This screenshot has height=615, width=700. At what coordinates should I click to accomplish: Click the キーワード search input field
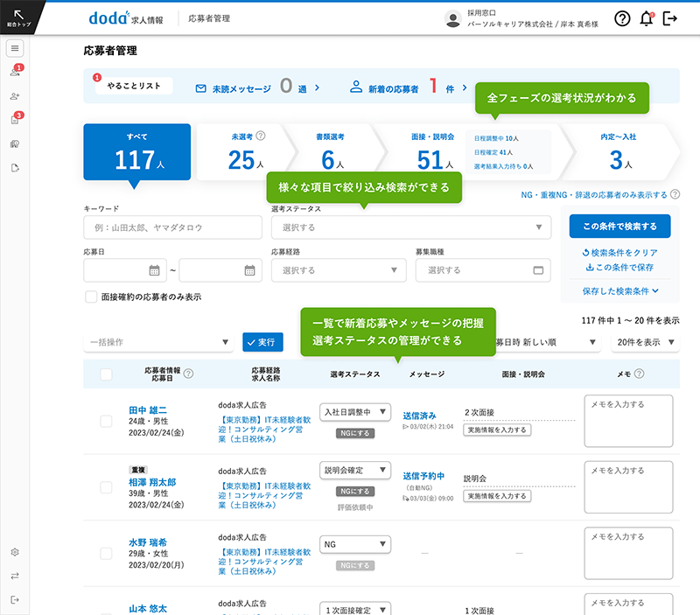(172, 227)
